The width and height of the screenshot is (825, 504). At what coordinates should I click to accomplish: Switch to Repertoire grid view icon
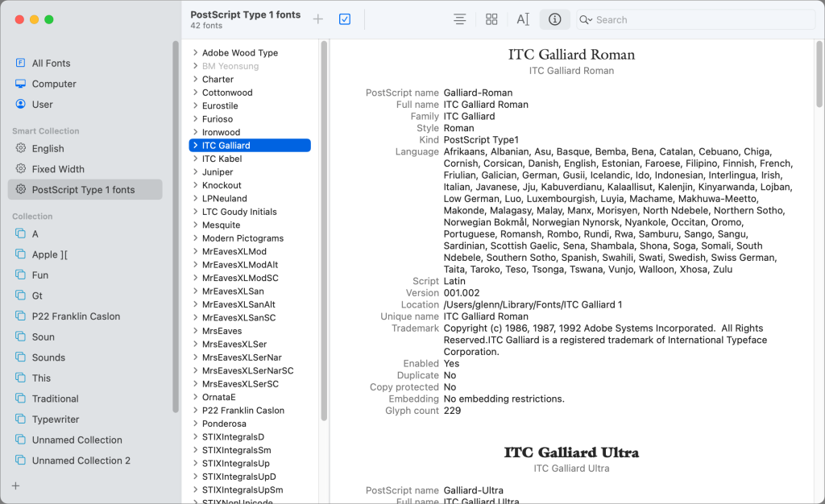point(491,19)
